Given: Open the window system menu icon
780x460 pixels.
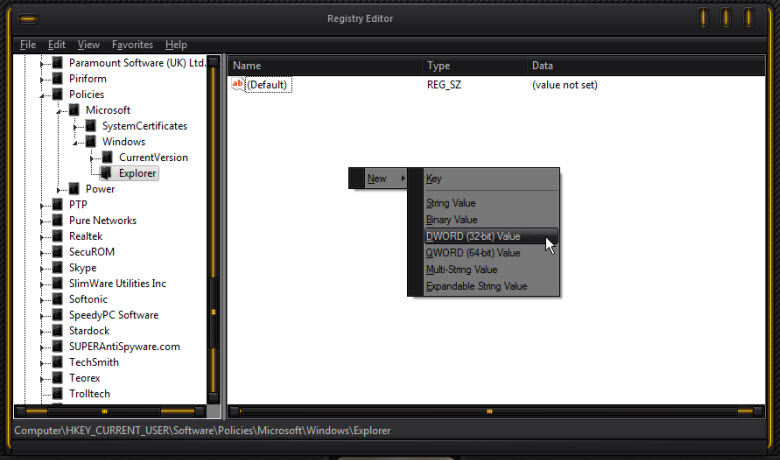Looking at the screenshot, I should pos(28,19).
